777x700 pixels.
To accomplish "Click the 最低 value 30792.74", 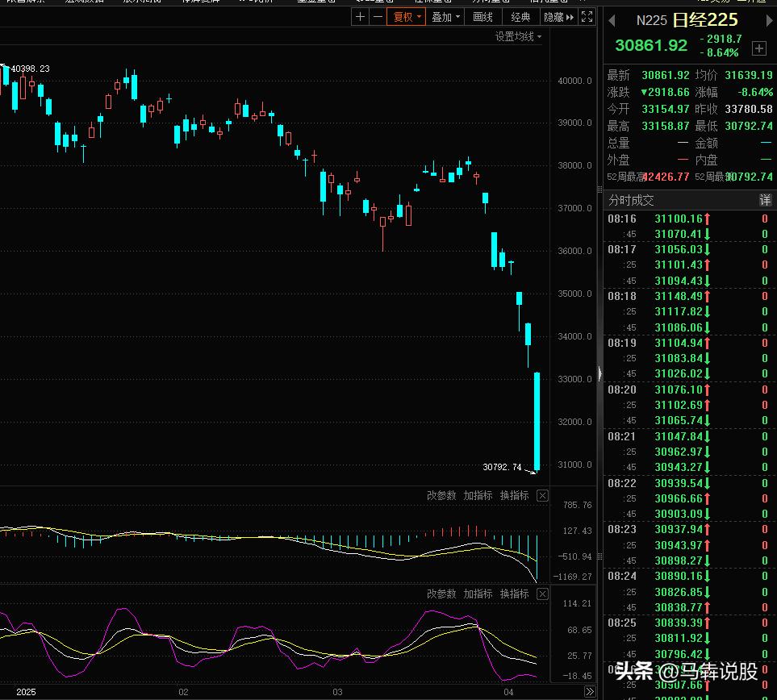I will (x=748, y=126).
